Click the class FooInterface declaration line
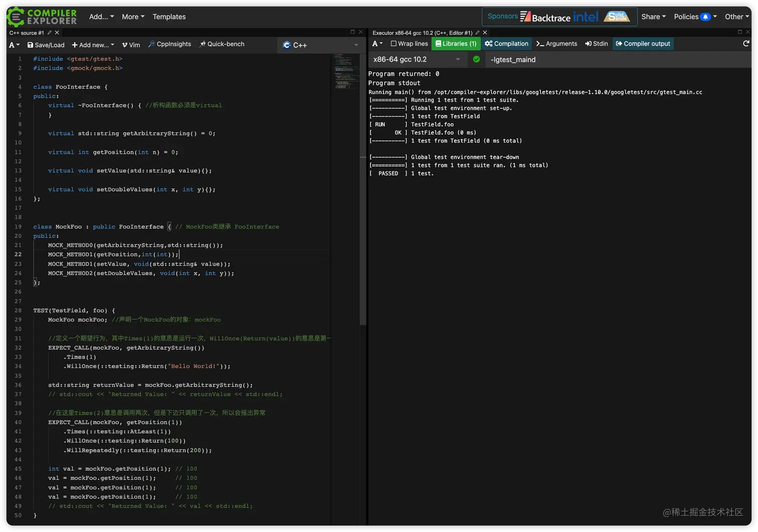 (x=70, y=87)
